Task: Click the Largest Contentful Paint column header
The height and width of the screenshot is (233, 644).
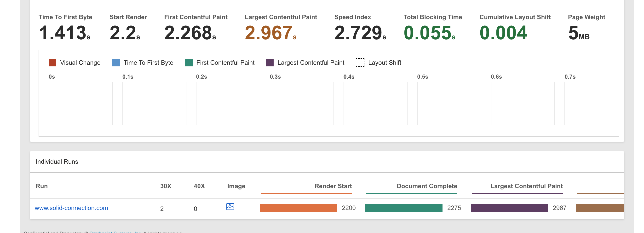Action: tap(526, 186)
